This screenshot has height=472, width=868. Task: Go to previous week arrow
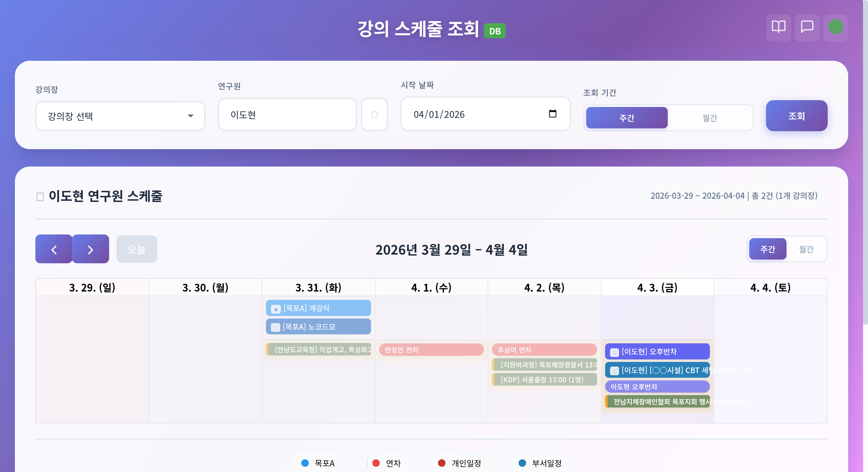pos(54,249)
